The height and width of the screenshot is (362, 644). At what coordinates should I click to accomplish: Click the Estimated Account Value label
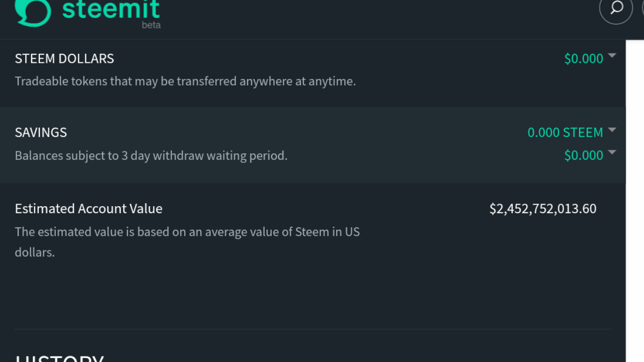point(89,209)
